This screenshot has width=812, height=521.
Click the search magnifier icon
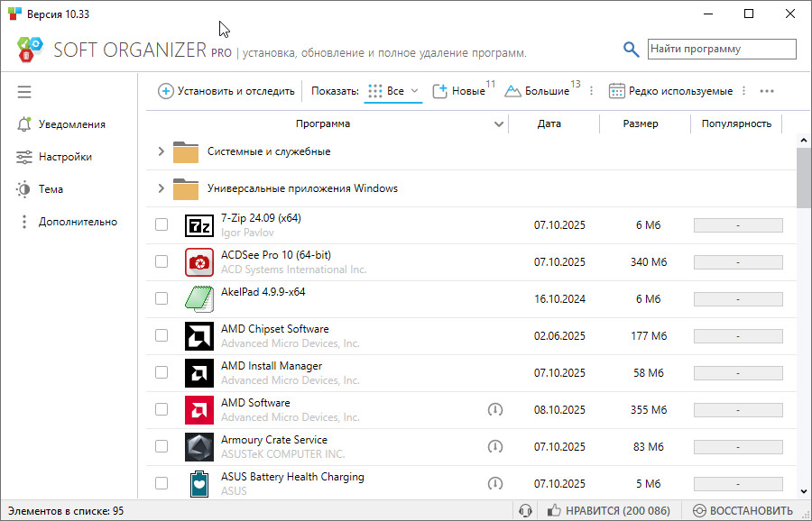tap(632, 50)
